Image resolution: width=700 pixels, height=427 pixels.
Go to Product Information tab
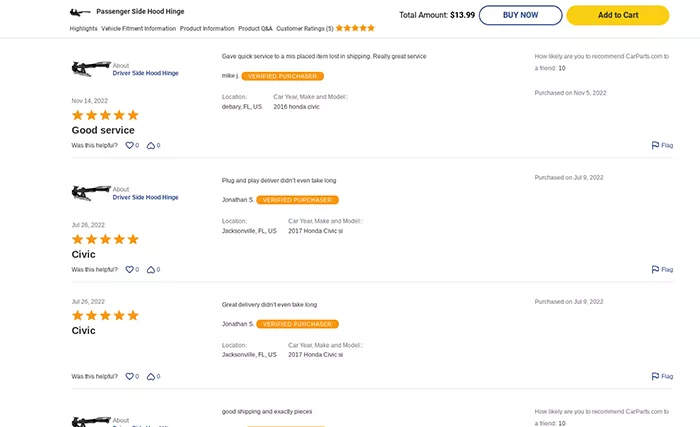point(207,29)
